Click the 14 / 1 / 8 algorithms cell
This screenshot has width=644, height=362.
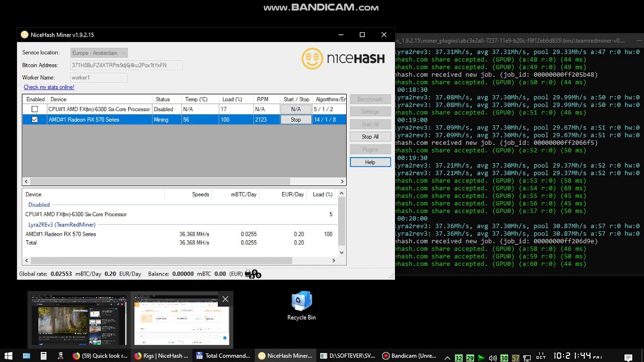click(329, 120)
